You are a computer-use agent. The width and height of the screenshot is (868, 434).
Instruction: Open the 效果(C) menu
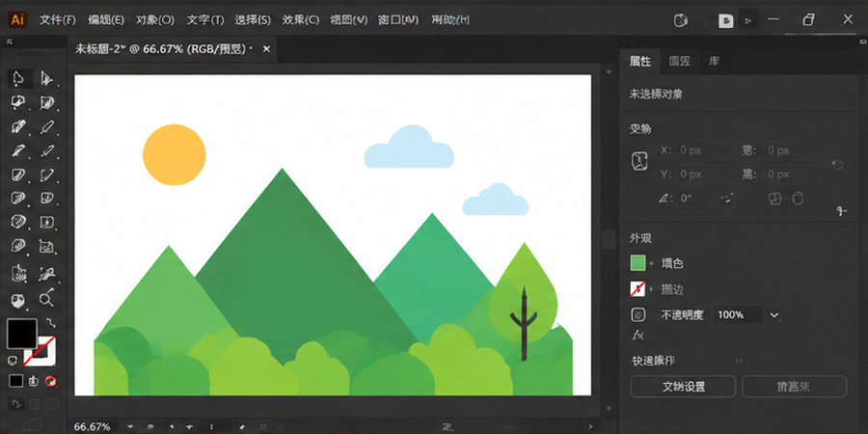pyautogui.click(x=301, y=20)
